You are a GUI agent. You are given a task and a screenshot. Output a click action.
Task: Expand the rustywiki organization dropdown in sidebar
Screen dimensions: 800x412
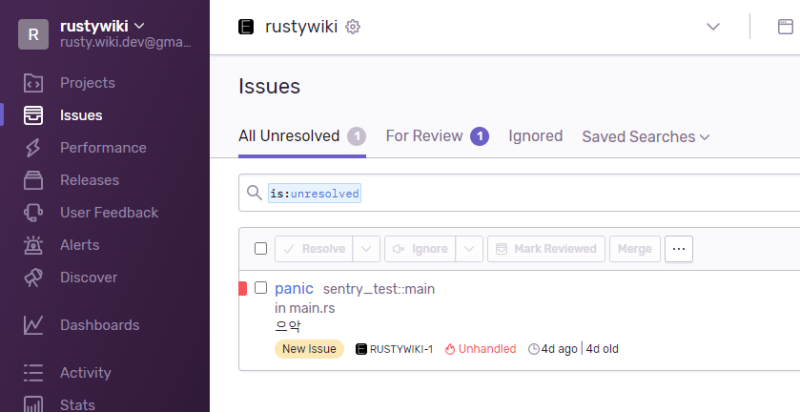139,25
